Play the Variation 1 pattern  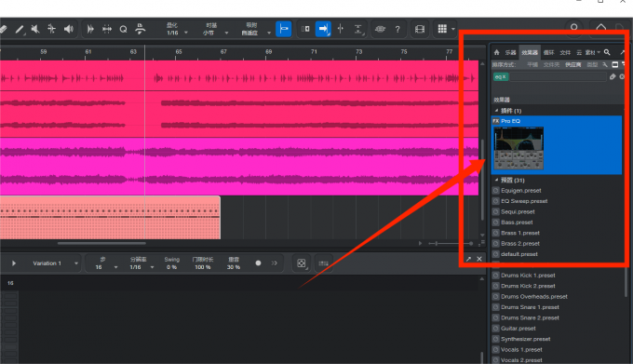[14, 263]
